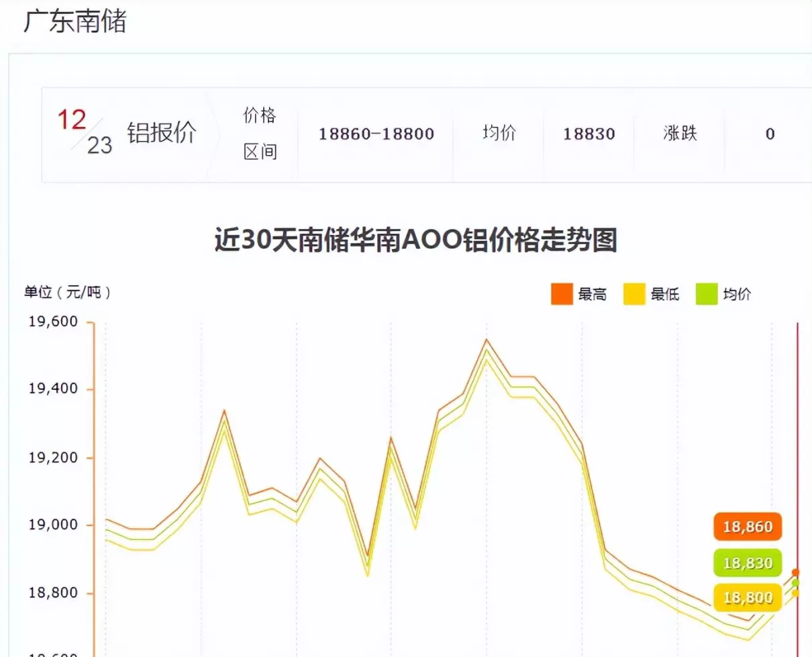Viewport: 812px width, 657px height.
Task: Click the orange 18,860 tooltip
Action: [748, 527]
